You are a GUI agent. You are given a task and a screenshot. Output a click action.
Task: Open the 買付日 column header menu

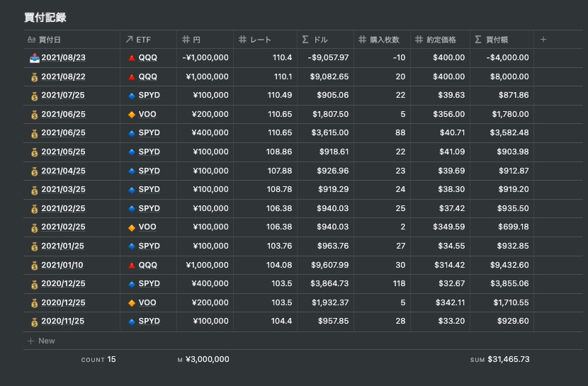pyautogui.click(x=71, y=40)
